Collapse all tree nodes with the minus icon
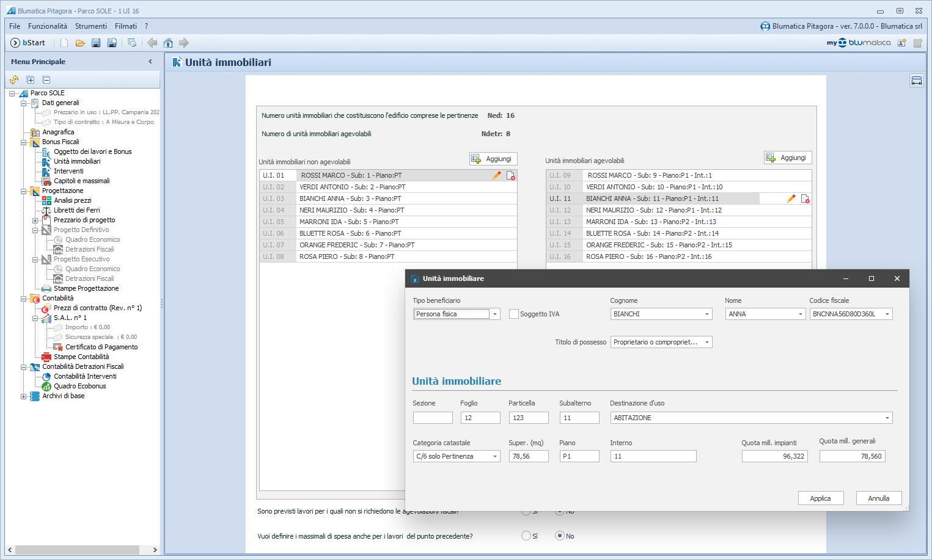932x560 pixels. 46,80
